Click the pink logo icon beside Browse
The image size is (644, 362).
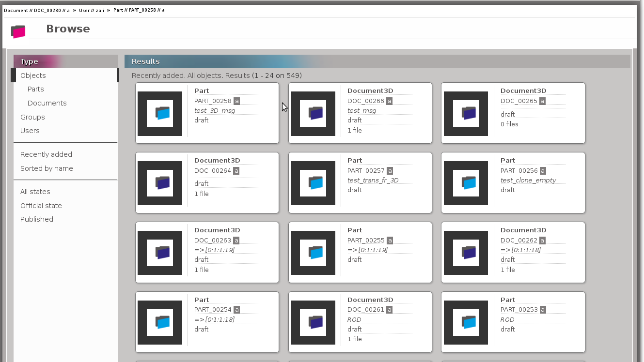18,31
